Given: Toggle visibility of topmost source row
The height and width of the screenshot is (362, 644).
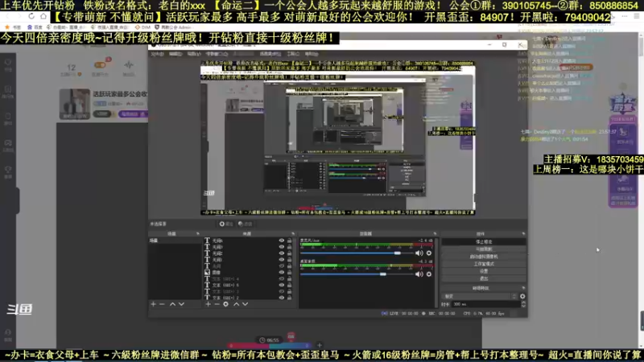Looking at the screenshot, I should tap(281, 241).
